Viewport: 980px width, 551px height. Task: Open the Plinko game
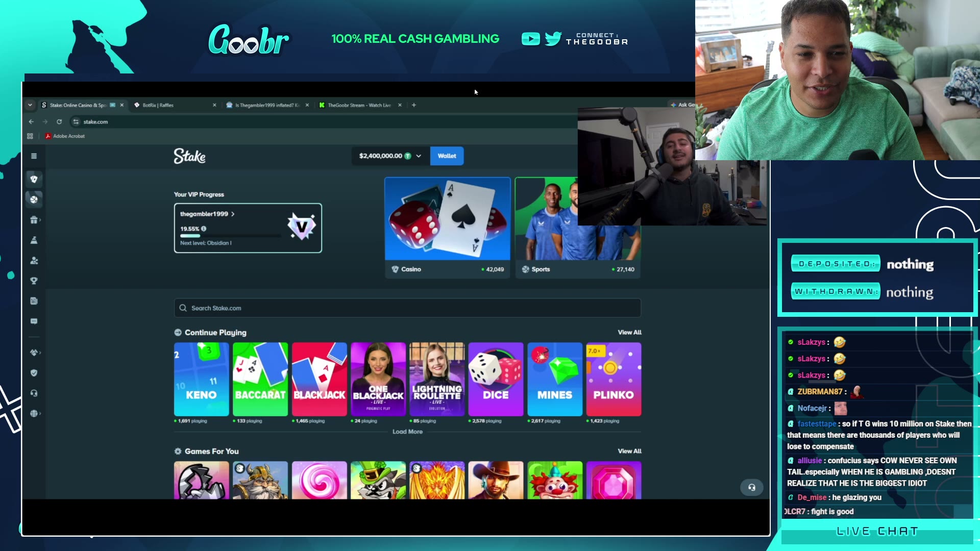(614, 380)
